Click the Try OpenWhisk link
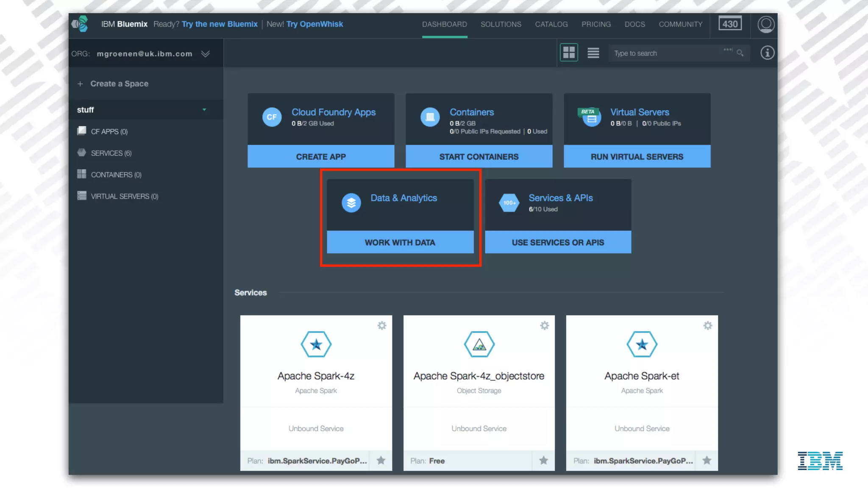This screenshot has height=488, width=868. click(314, 24)
